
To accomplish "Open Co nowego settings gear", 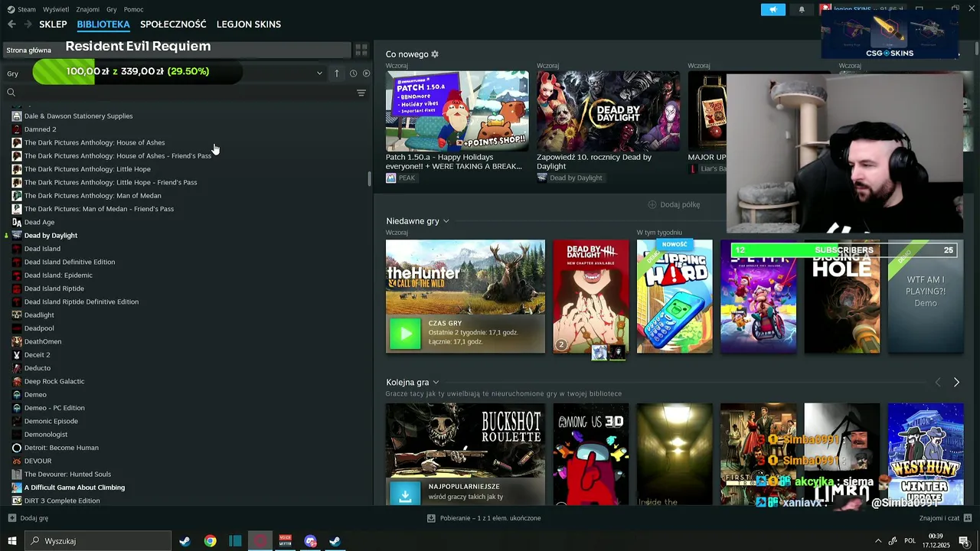I will coord(435,54).
